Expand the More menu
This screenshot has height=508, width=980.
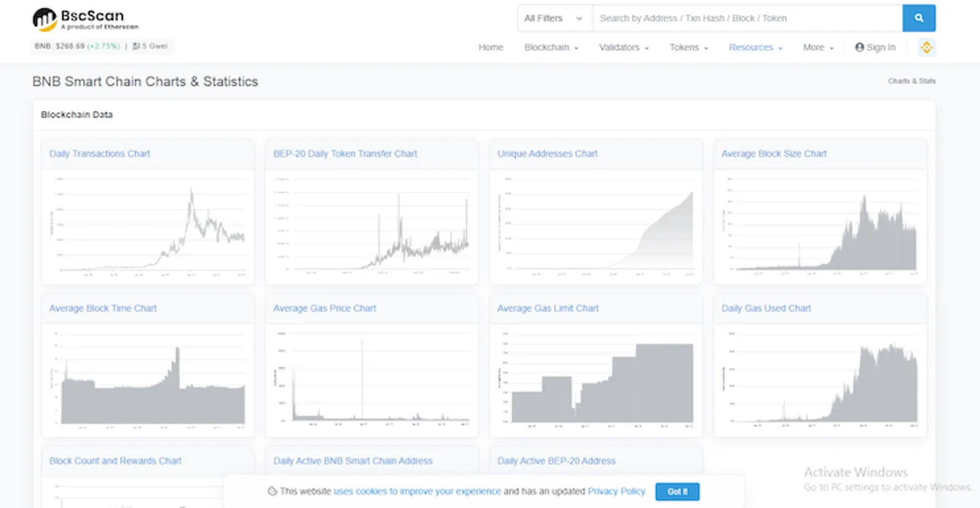[x=818, y=47]
